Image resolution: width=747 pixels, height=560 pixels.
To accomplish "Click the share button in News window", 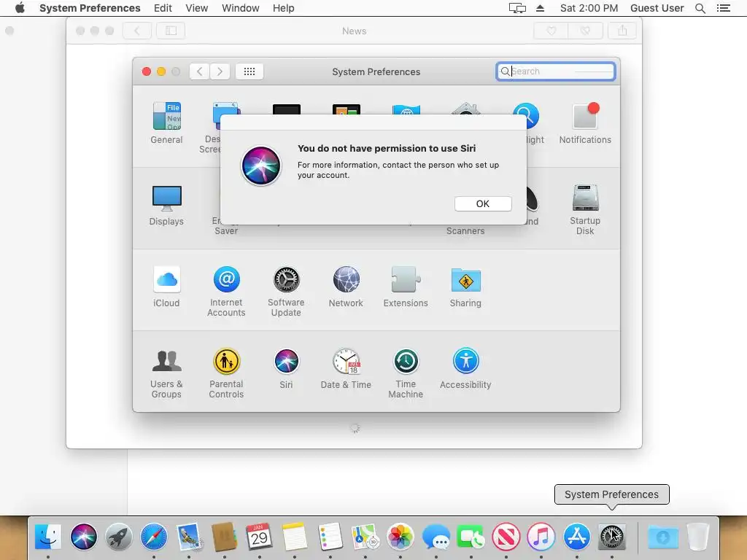I will (622, 31).
